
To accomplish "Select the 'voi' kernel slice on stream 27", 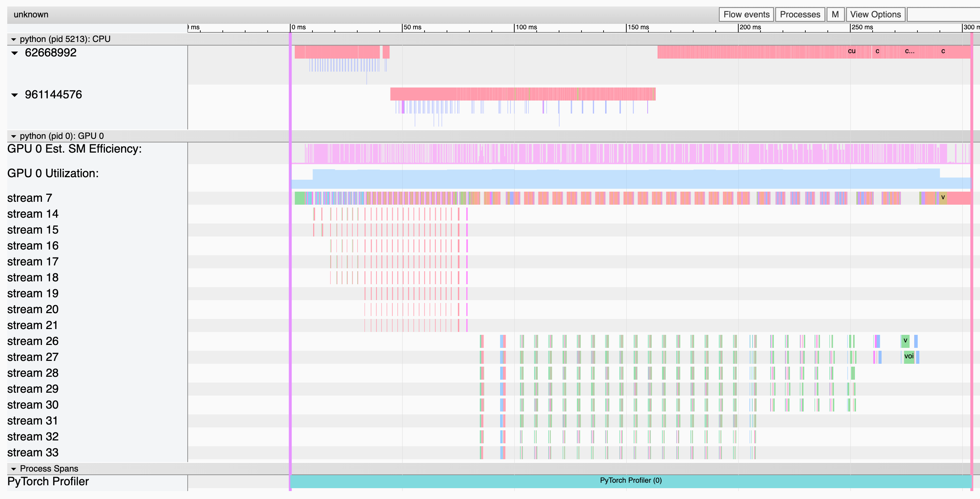I will coord(908,357).
